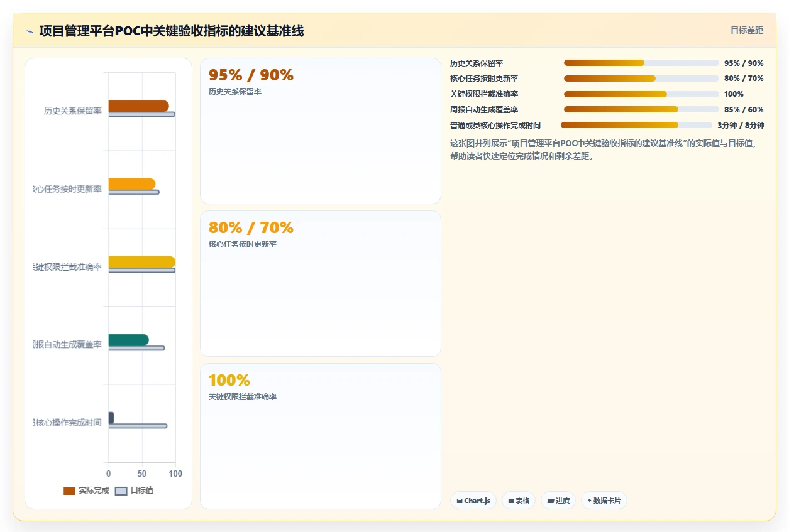Click the 周报自动生成覆盖率 progress bar
Viewport: 789px width, 532px height.
[641, 109]
